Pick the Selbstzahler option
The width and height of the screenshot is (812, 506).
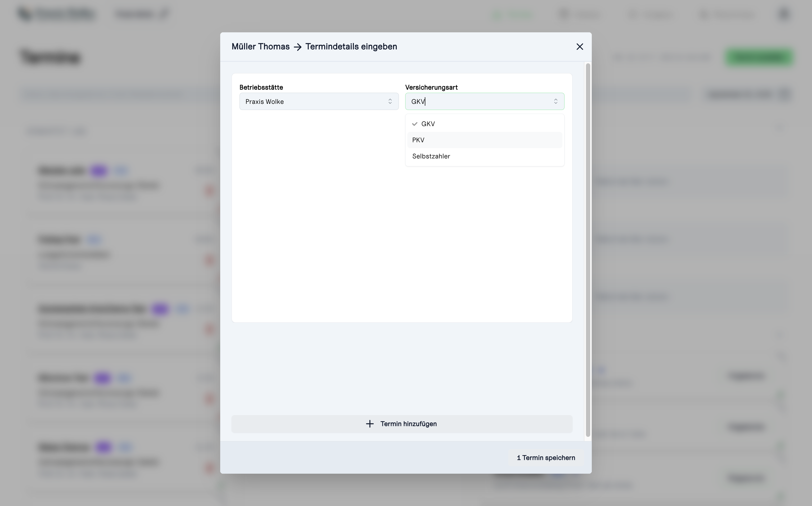(484, 156)
